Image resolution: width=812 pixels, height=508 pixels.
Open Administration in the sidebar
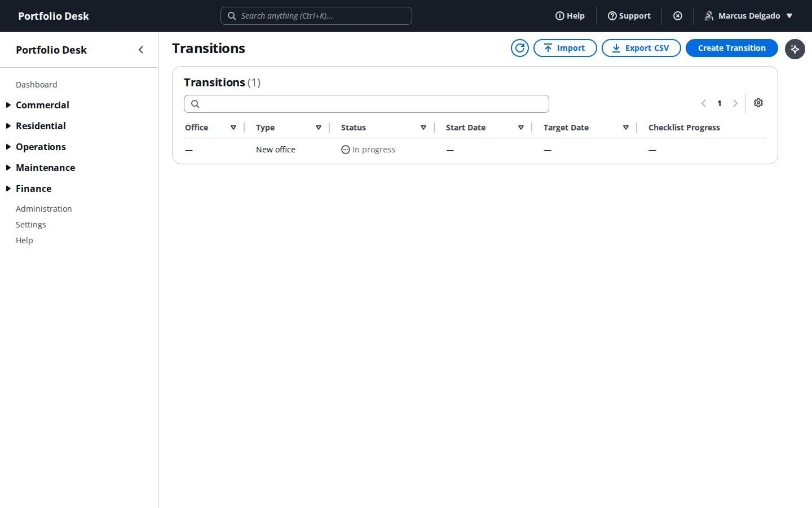click(44, 209)
